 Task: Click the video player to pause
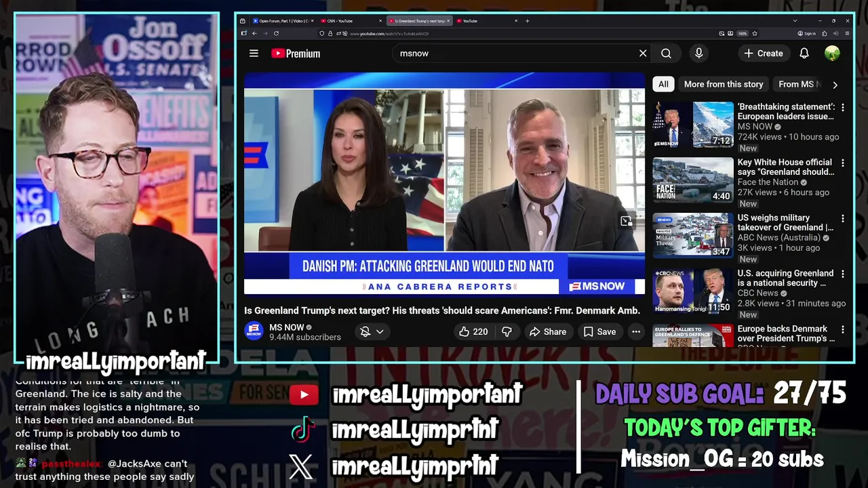coord(444,183)
